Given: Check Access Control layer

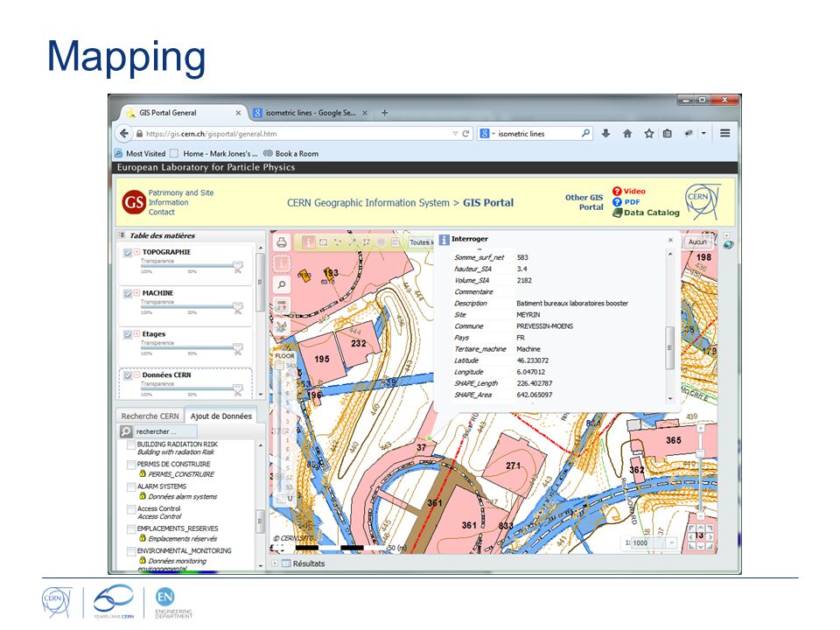Looking at the screenshot, I should [131, 509].
